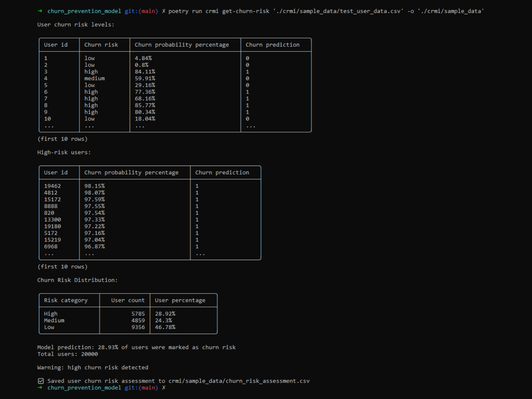Click the 'User count' header in the distribution table

coord(128,300)
